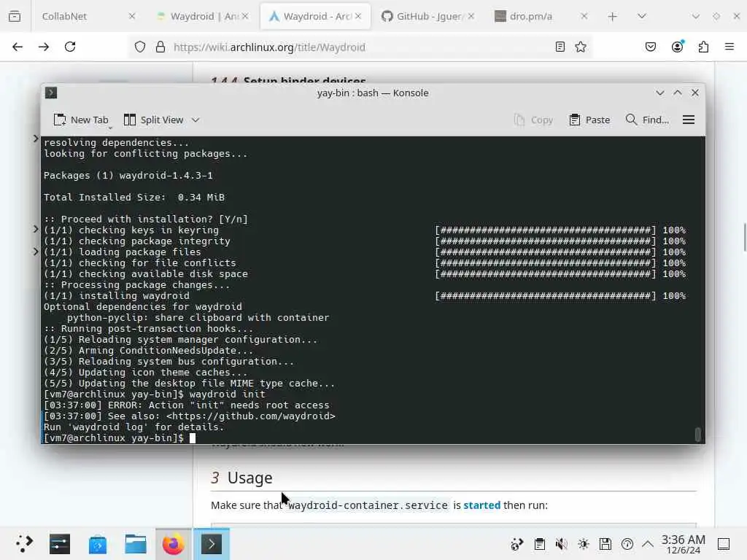This screenshot has width=747, height=560.
Task: Launch Discover software center
Action: point(98,544)
